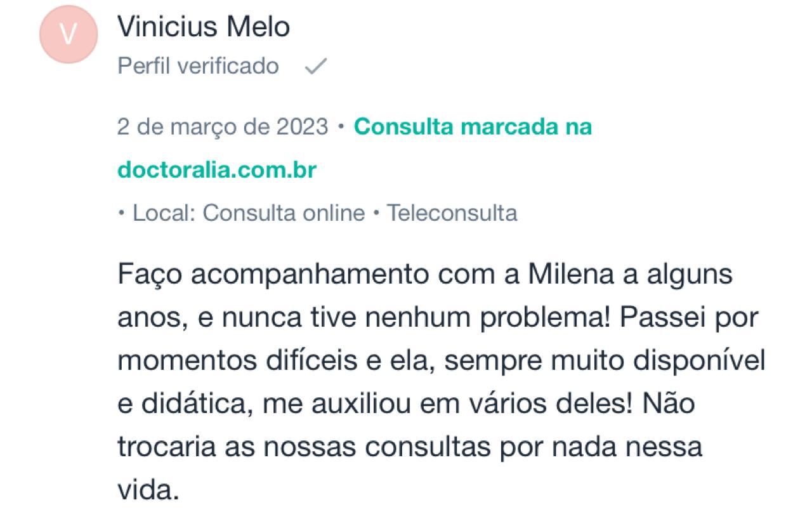This screenshot has height=519, width=812.
Task: Open reviewer name Vinicius Melo
Action: [x=204, y=27]
